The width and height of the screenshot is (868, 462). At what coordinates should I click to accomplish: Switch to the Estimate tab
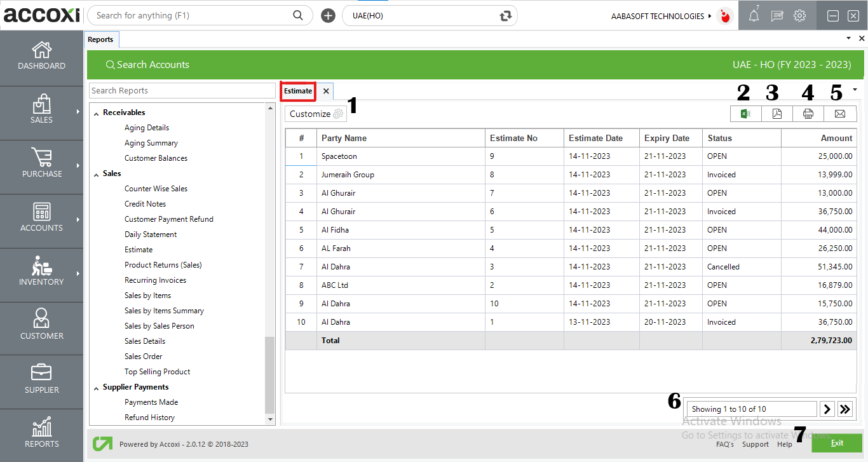(297, 91)
